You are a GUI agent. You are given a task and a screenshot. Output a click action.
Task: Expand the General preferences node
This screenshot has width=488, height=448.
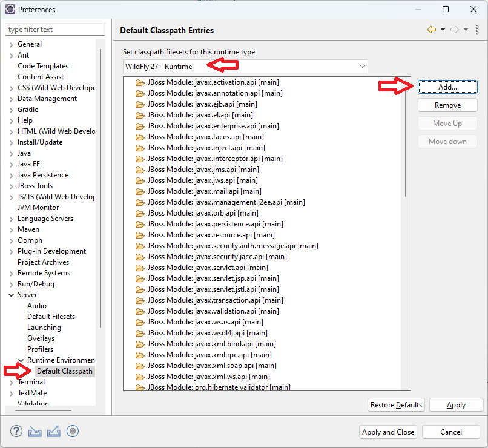click(x=12, y=44)
